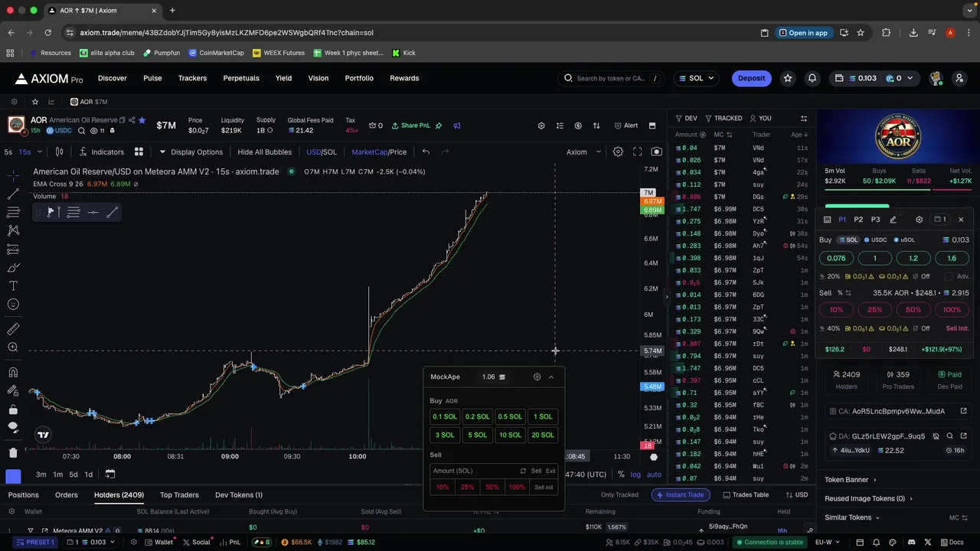The height and width of the screenshot is (551, 980).
Task: Toggle Only Tracked filter
Action: tap(619, 494)
